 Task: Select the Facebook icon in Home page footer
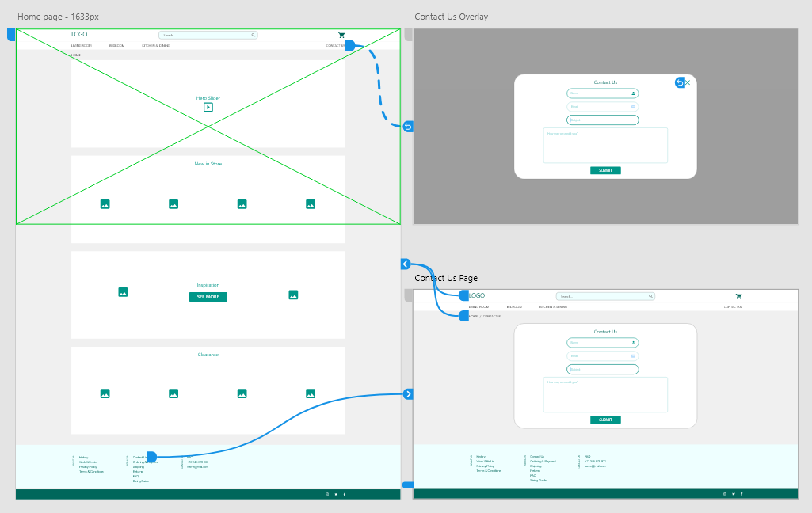pyautogui.click(x=345, y=494)
